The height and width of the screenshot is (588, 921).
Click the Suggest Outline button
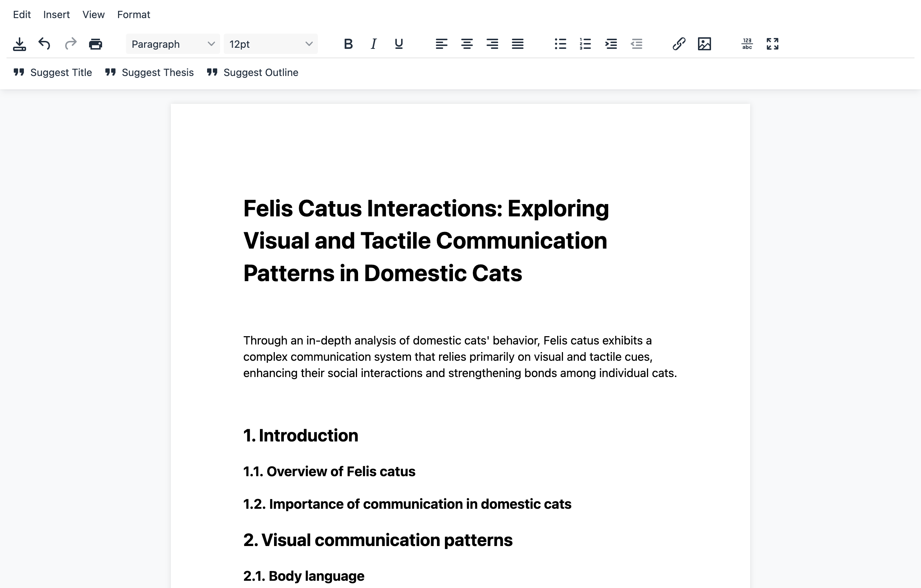(x=253, y=73)
